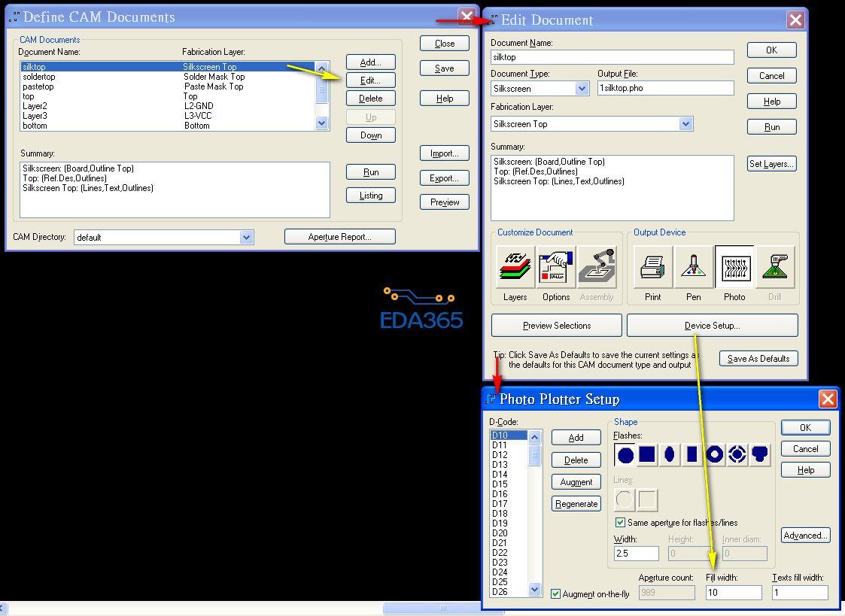Select the thermal flash shape

pos(737,454)
